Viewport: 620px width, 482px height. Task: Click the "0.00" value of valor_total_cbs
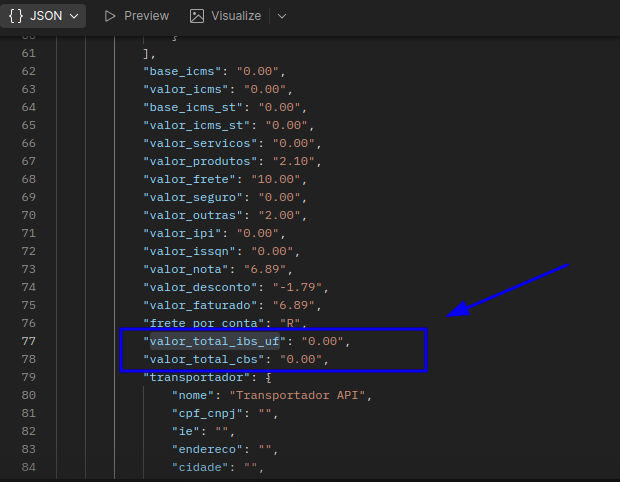pyautogui.click(x=301, y=359)
